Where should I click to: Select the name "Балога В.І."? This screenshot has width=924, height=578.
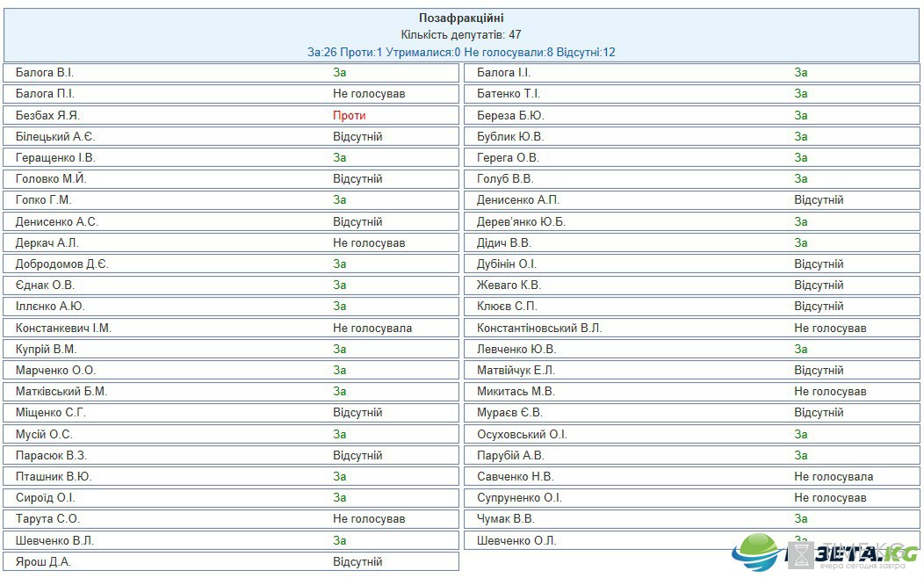click(x=45, y=73)
